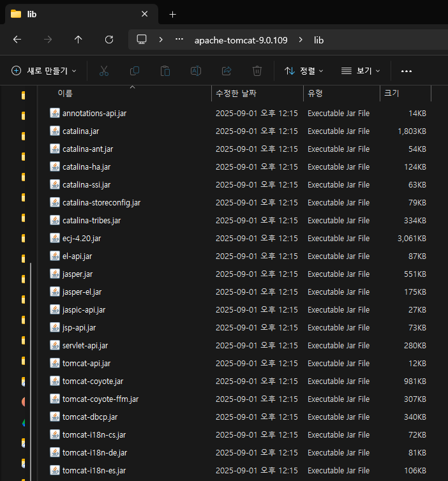Select tomcat-coyote.jar file name
Image resolution: width=448 pixels, height=481 pixels.
click(x=93, y=381)
